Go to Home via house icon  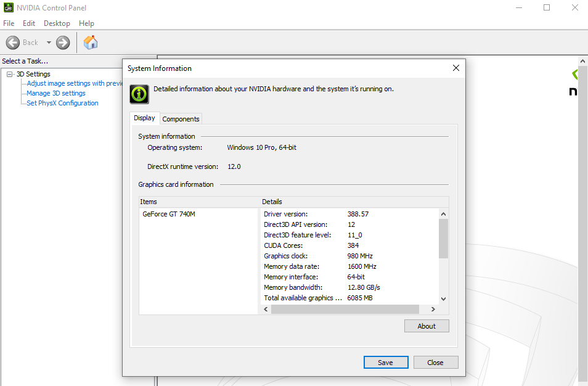click(91, 43)
